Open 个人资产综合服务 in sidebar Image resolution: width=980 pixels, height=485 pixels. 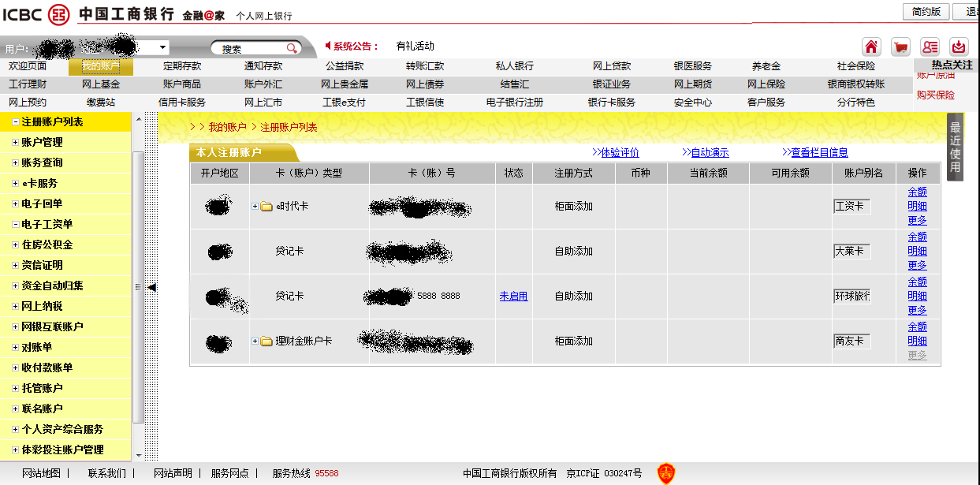point(63,429)
